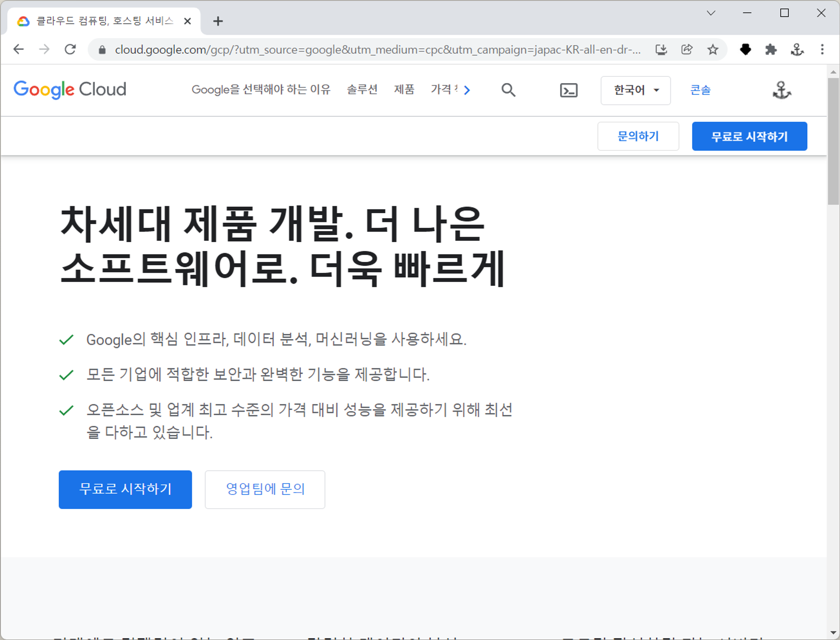Image resolution: width=840 pixels, height=640 pixels.
Task: Click the anchor profile icon in Chrome toolbar
Action: coord(797,50)
